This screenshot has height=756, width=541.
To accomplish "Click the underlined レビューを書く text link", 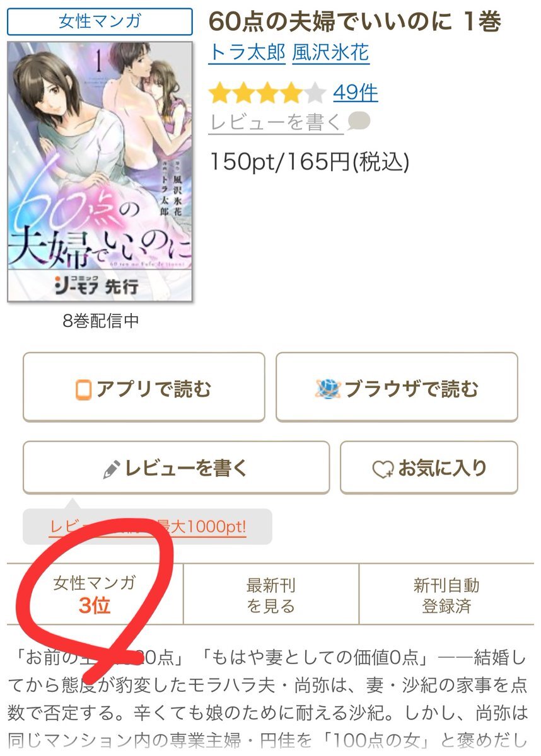I will 276,122.
